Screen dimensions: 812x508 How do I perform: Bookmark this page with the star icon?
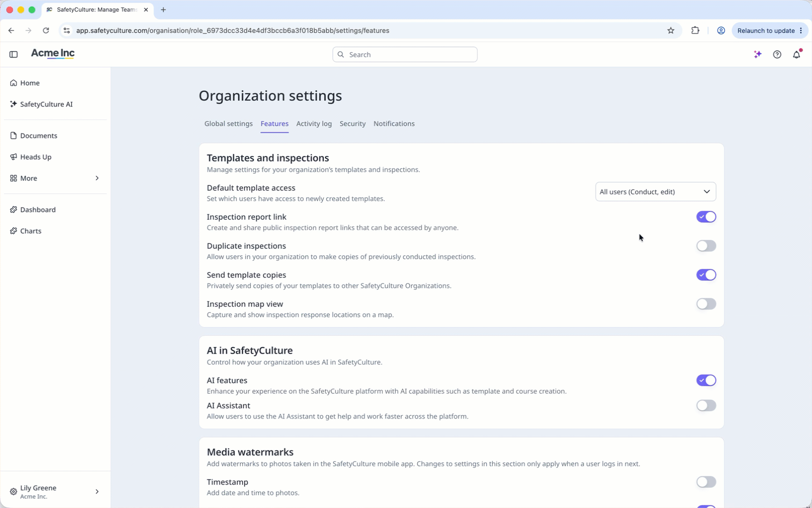tap(671, 30)
